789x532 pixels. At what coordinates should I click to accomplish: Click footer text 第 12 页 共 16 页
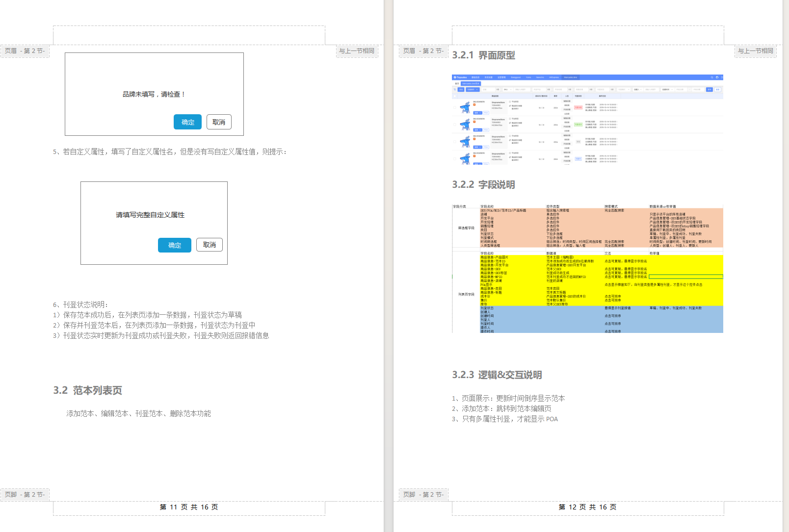coord(587,507)
